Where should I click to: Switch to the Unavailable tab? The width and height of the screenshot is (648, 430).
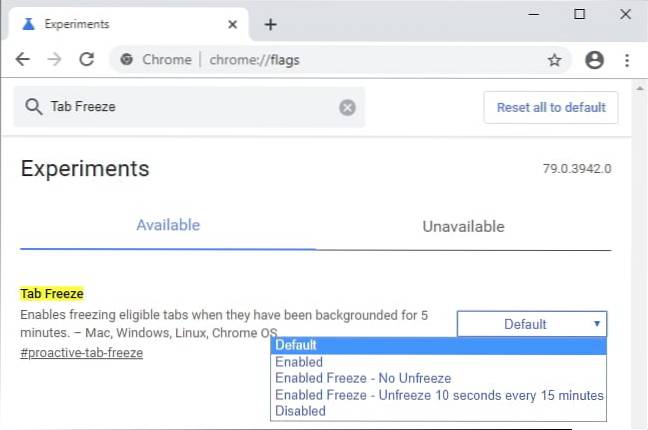point(463,226)
